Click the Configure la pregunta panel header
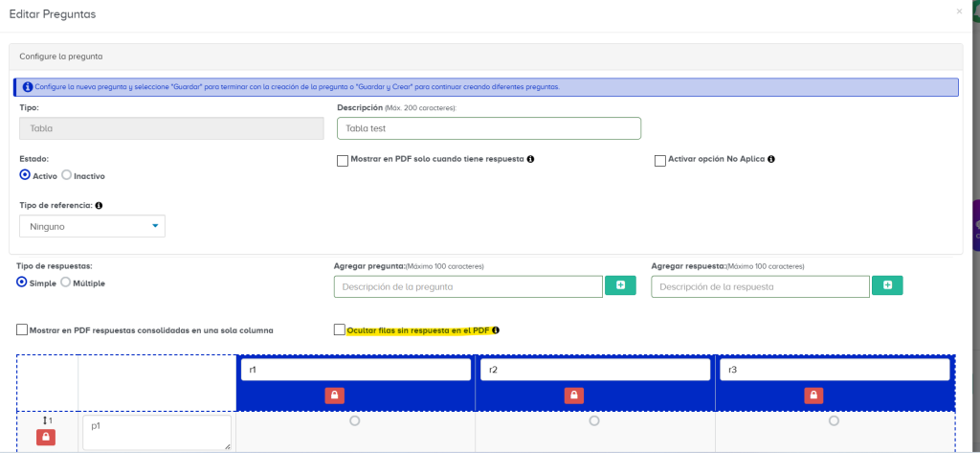Viewport: 980px width, 453px height. (485, 57)
